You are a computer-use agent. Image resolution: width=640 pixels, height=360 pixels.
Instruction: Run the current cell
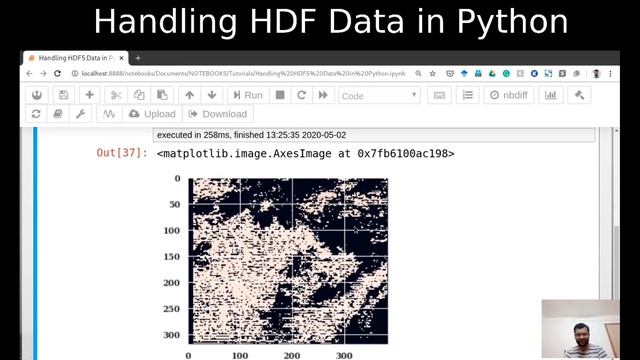(x=248, y=95)
